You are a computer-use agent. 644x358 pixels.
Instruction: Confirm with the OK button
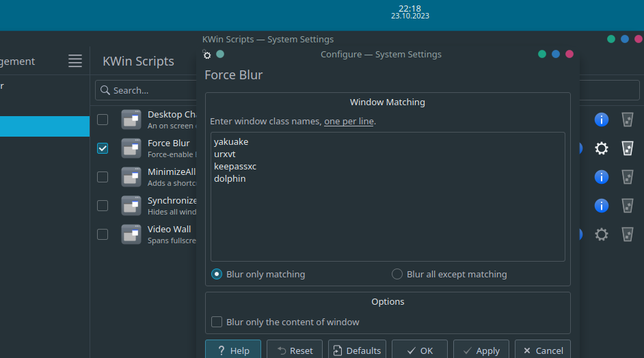(419, 350)
